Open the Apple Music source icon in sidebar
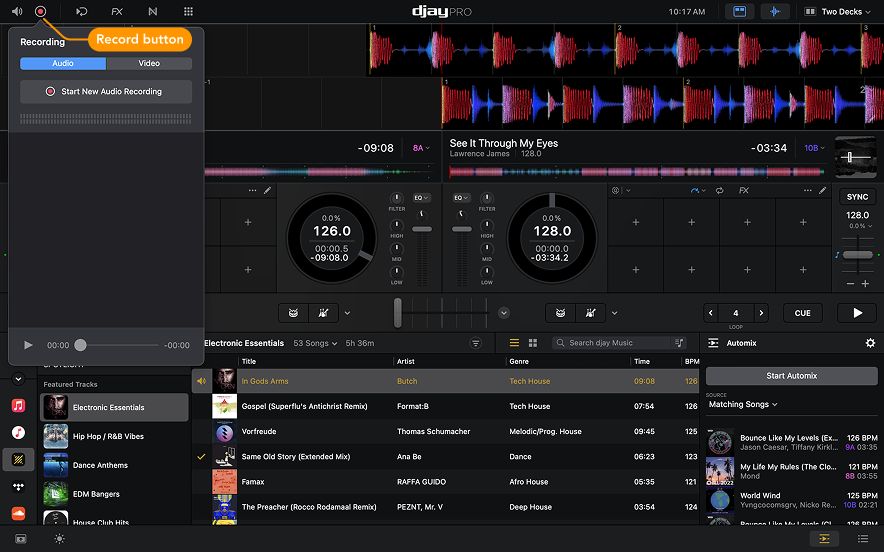The width and height of the screenshot is (884, 552). pyautogui.click(x=18, y=405)
